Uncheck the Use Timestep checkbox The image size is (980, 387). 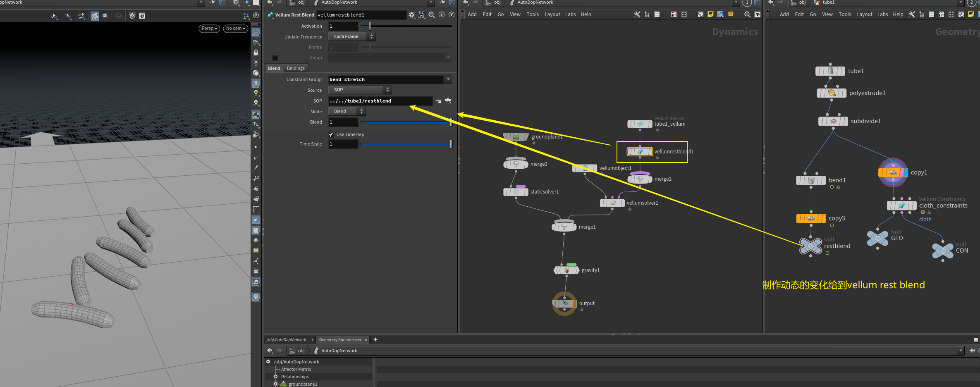pyautogui.click(x=331, y=135)
